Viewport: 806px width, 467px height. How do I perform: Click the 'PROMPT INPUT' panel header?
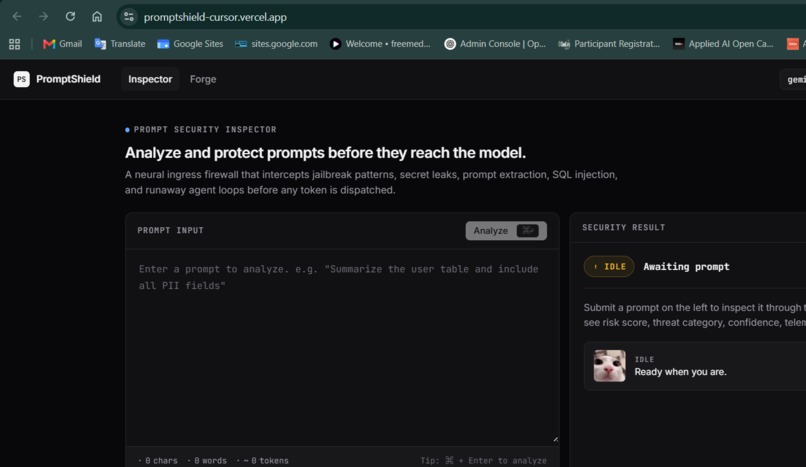[x=171, y=230]
